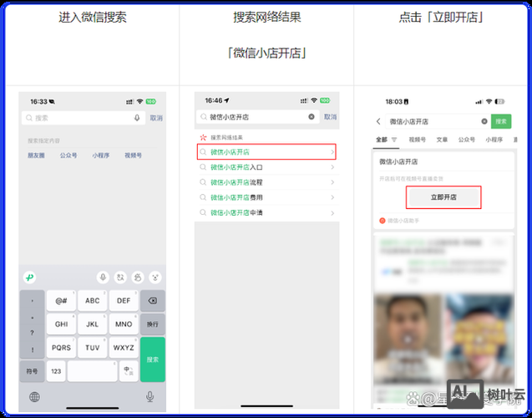The width and height of the screenshot is (532, 418).
Task: Tap the 微信小店开店 card title
Action: point(398,161)
